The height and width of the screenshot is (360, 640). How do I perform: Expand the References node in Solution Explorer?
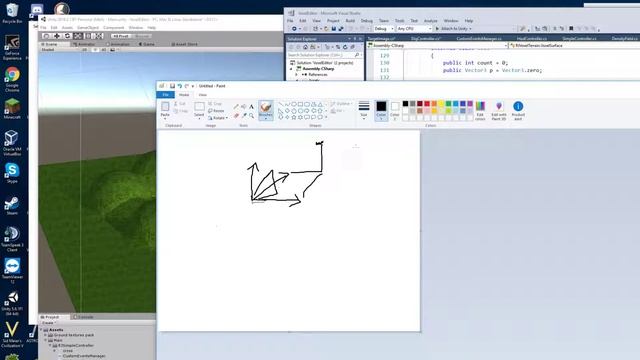(297, 75)
